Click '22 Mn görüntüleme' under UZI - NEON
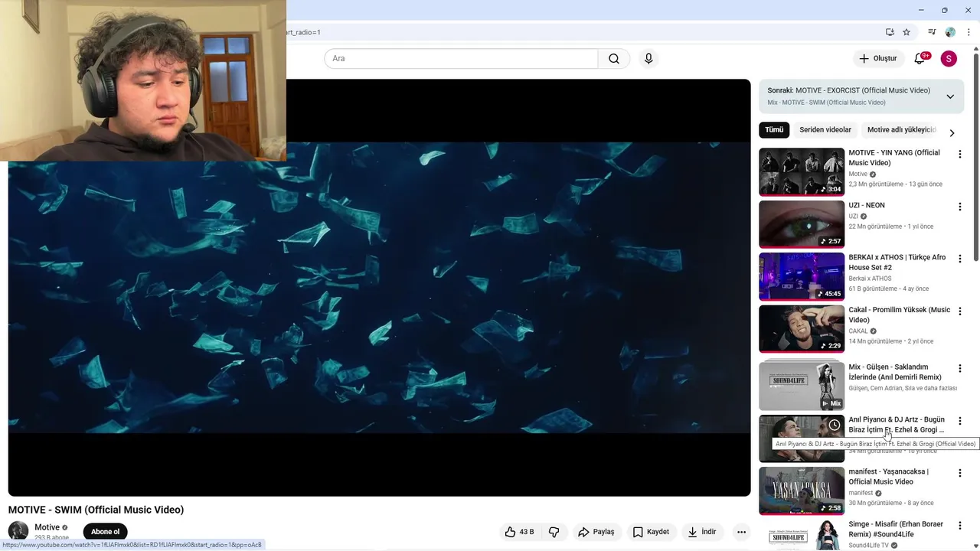The width and height of the screenshot is (980, 551). coord(875,227)
